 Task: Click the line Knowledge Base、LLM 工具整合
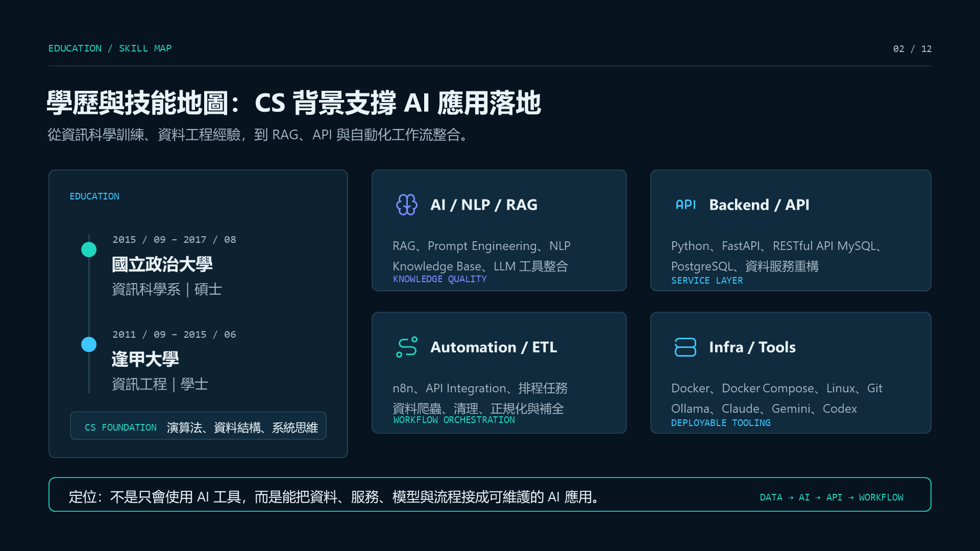480,266
